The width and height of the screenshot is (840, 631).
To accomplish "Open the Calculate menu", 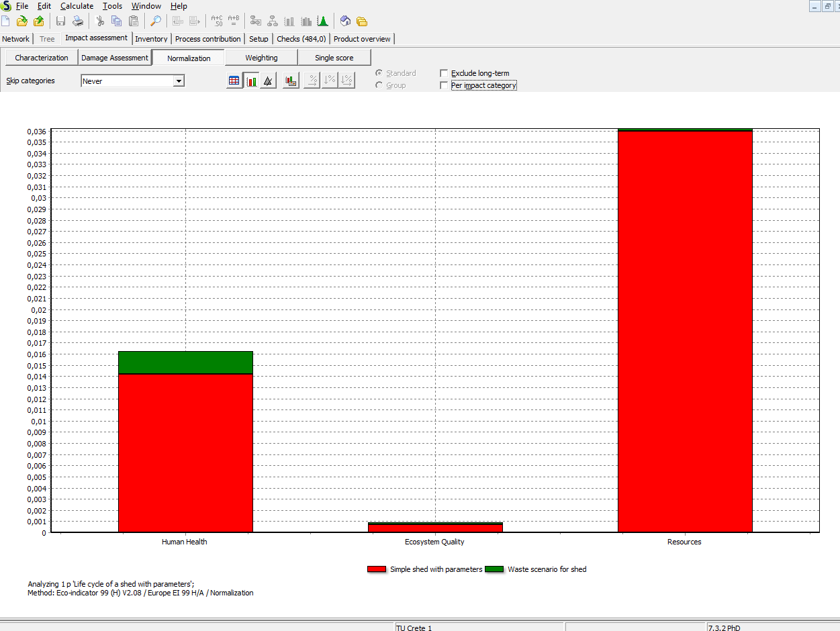I will [77, 6].
